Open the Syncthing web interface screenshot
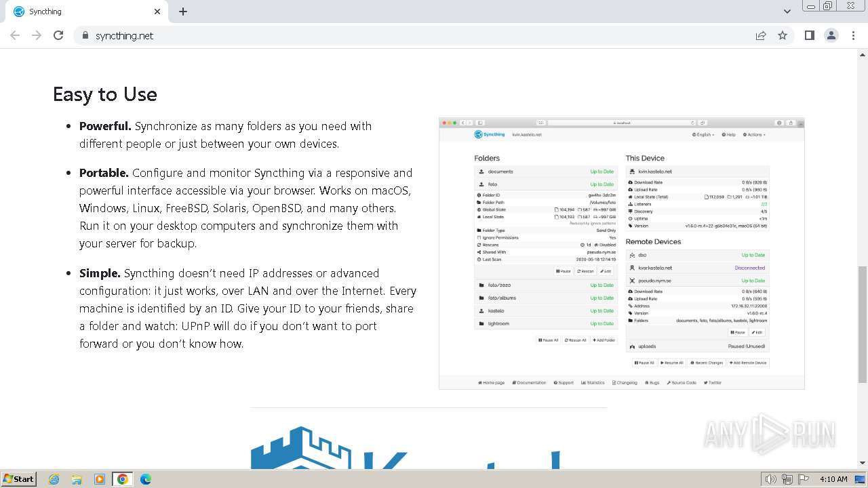The height and width of the screenshot is (488, 868). (x=621, y=253)
